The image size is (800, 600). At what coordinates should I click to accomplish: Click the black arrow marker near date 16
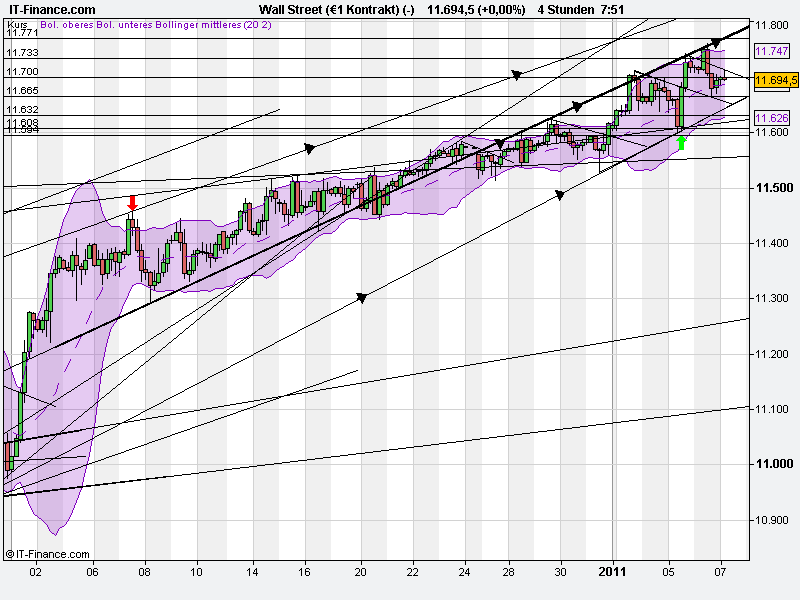pos(308,148)
